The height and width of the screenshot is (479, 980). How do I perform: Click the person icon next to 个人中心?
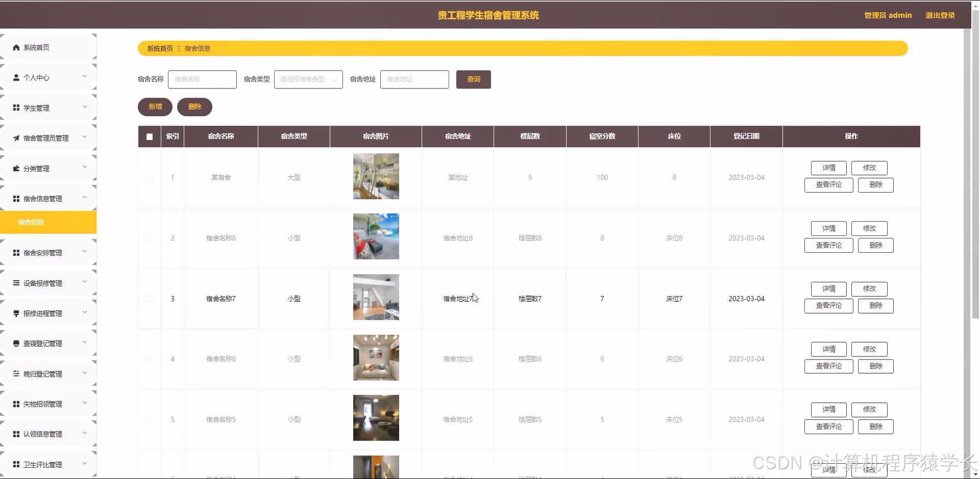pyautogui.click(x=16, y=78)
